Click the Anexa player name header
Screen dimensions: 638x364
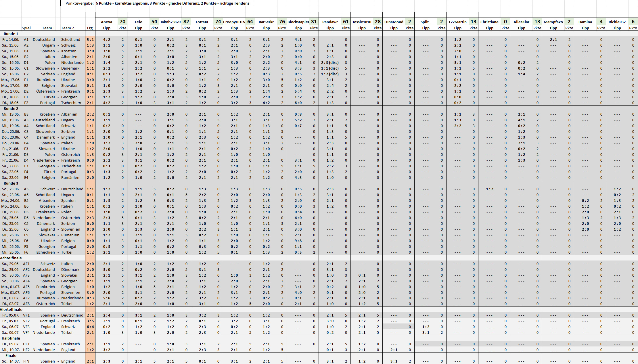[x=106, y=22]
